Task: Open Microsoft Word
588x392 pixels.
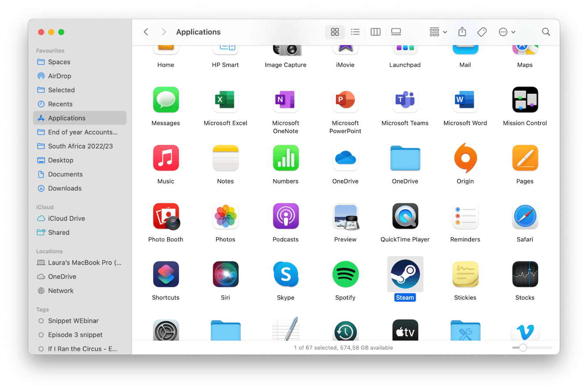Action: coord(465,100)
